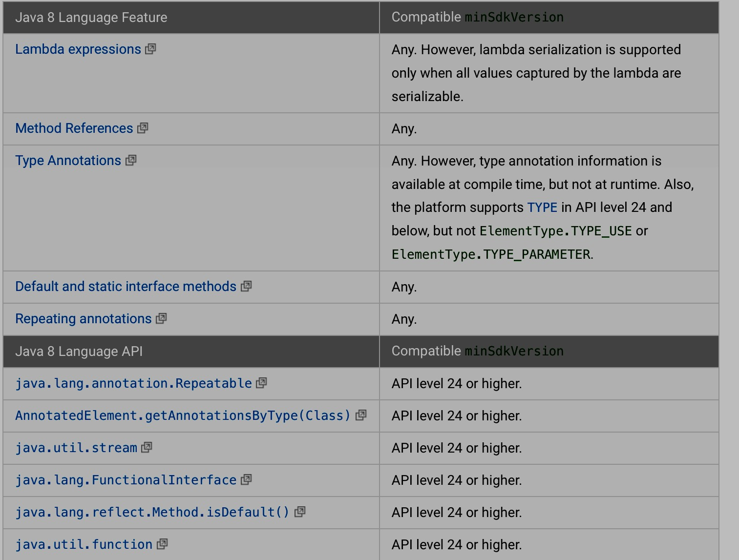The height and width of the screenshot is (560, 739).
Task: Click external-link icon beside java.util.stream
Action: coord(147,447)
